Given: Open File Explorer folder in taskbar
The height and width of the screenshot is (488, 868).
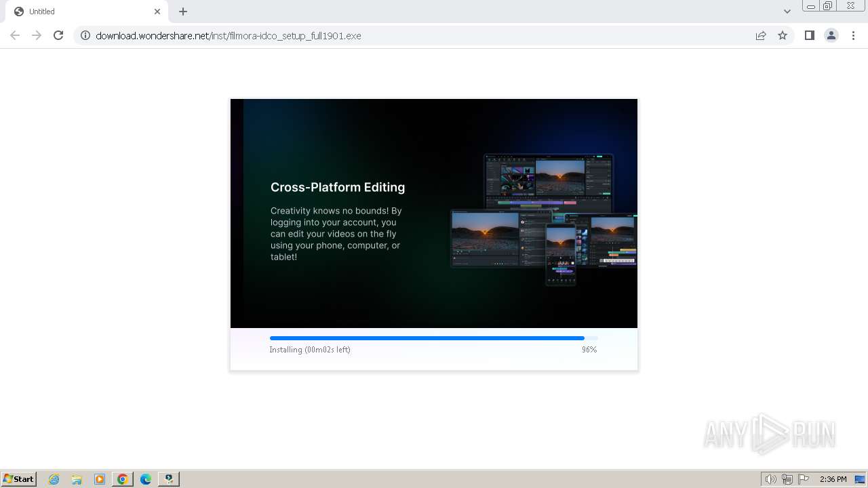Looking at the screenshot, I should coord(77,479).
